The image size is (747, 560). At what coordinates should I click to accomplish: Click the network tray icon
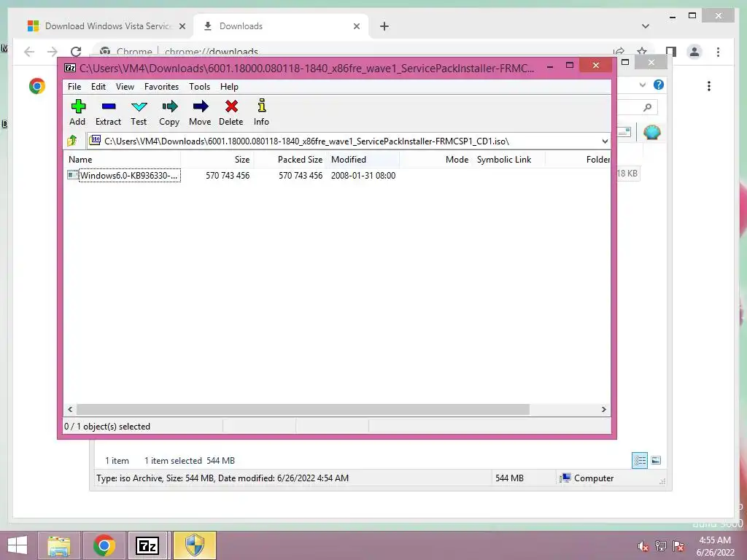661,546
